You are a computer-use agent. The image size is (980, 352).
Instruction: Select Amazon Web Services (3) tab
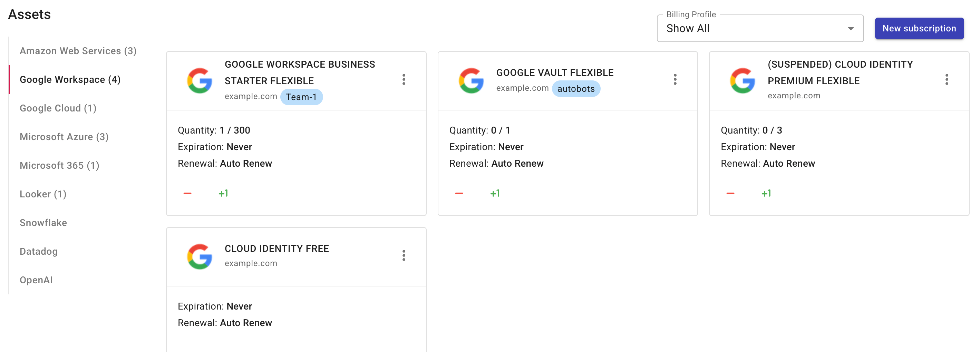78,51
